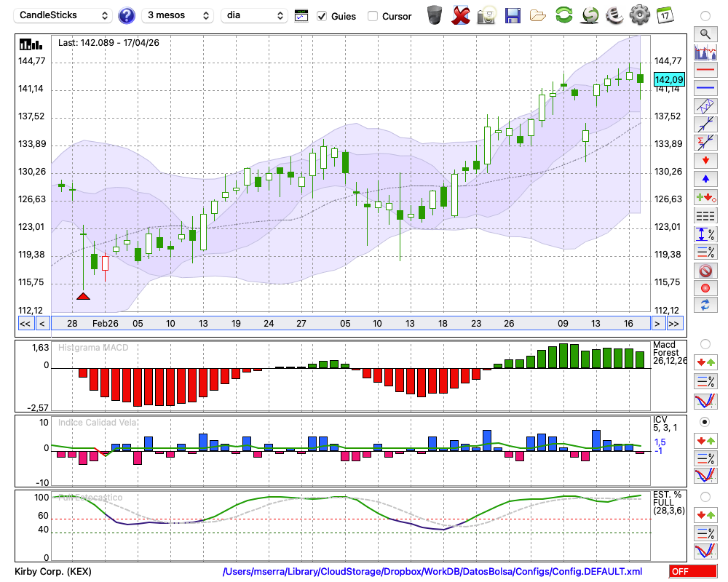Image resolution: width=728 pixels, height=582 pixels.
Task: Select the parallel channel drawing tool
Action: (705, 106)
